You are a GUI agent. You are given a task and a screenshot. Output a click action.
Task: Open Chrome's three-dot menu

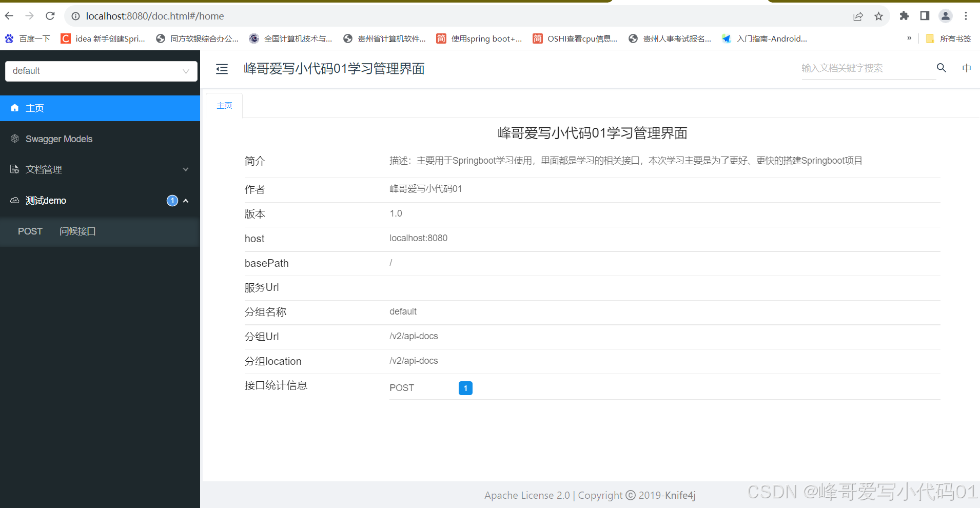[x=967, y=16]
